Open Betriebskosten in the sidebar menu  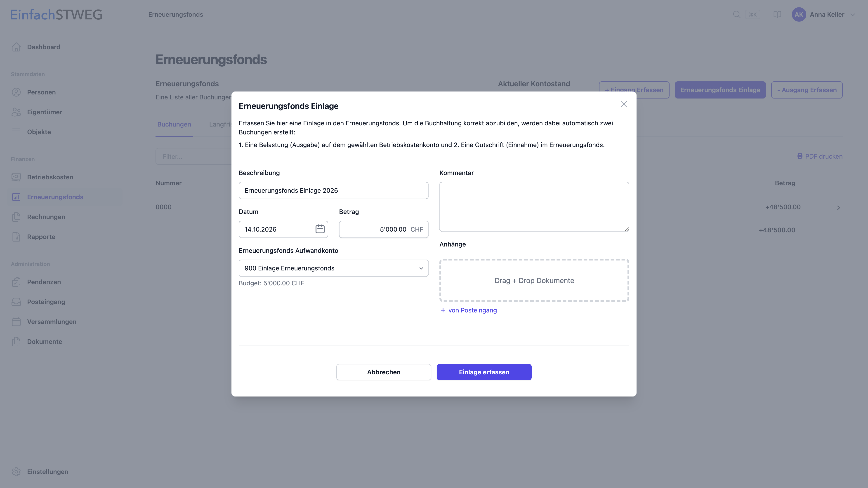coord(50,177)
